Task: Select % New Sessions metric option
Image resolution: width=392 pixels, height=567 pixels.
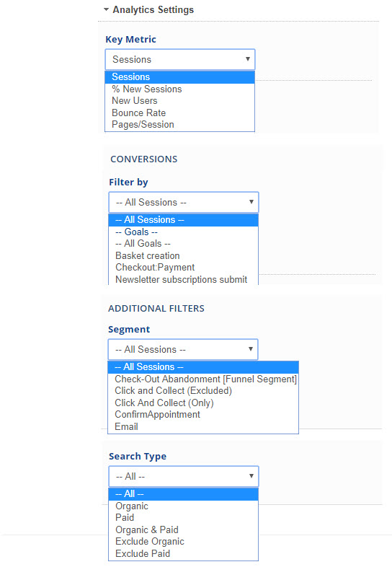Action: click(179, 89)
